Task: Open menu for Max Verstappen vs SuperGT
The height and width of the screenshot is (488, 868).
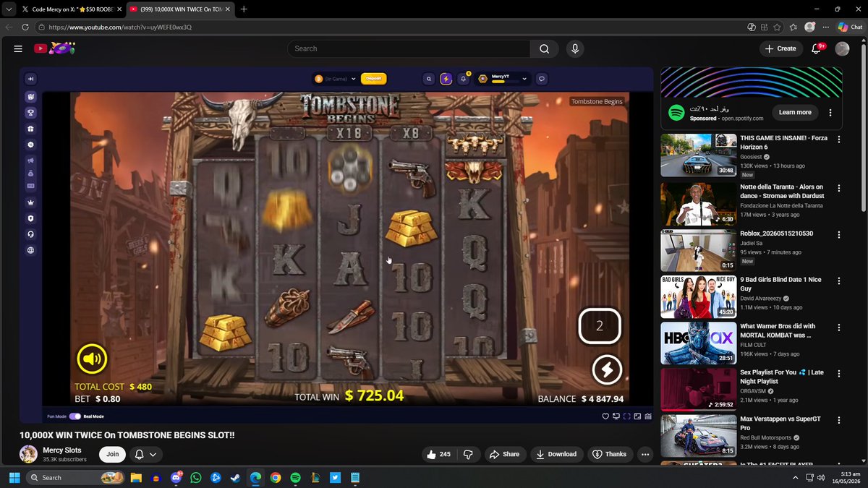Action: [839, 419]
